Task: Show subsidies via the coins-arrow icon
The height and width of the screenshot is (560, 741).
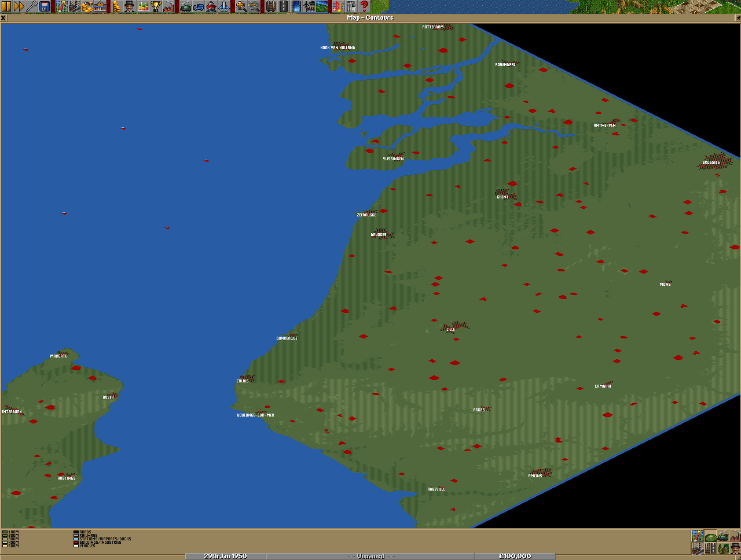Action: point(87,7)
